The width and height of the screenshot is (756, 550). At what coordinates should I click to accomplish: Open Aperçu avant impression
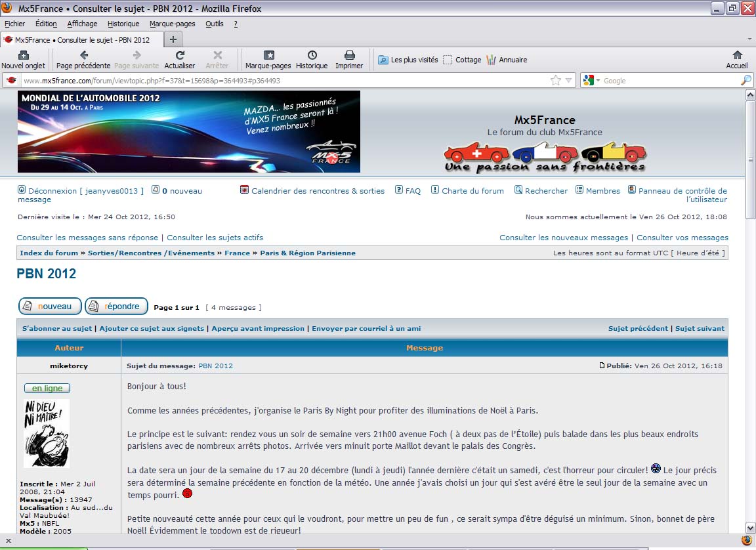258,329
